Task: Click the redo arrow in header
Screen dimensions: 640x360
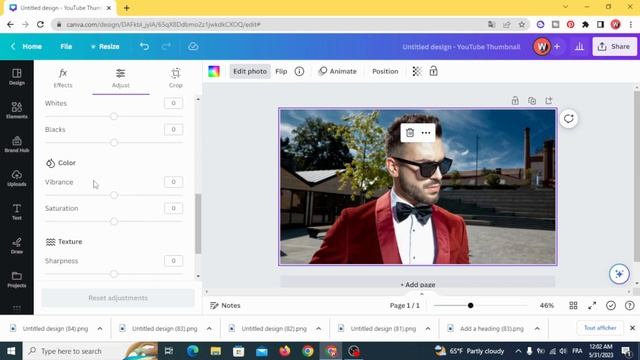Action: 166,46
